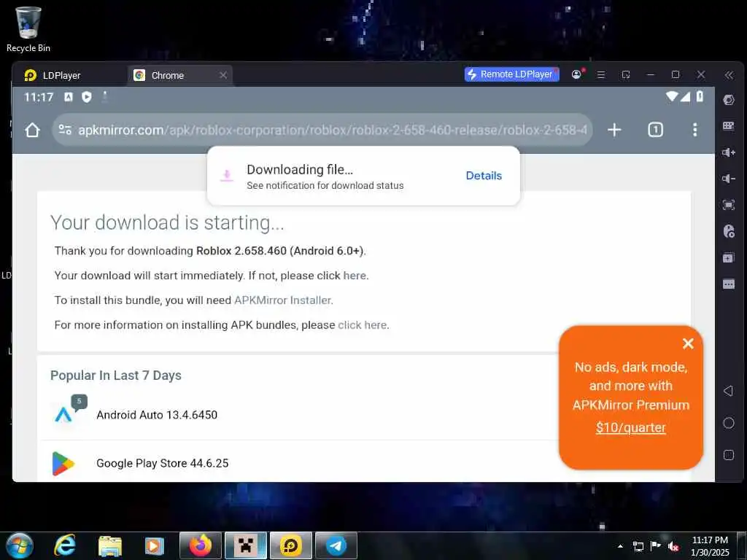Click the operation recorder icon in sidebar
This screenshot has width=747, height=560.
729,231
